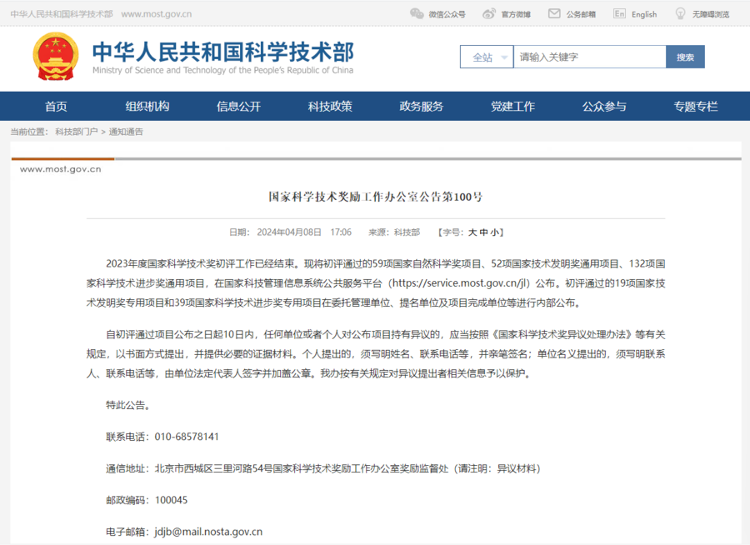Click the 搜索 search button
750x545 pixels.
[685, 57]
